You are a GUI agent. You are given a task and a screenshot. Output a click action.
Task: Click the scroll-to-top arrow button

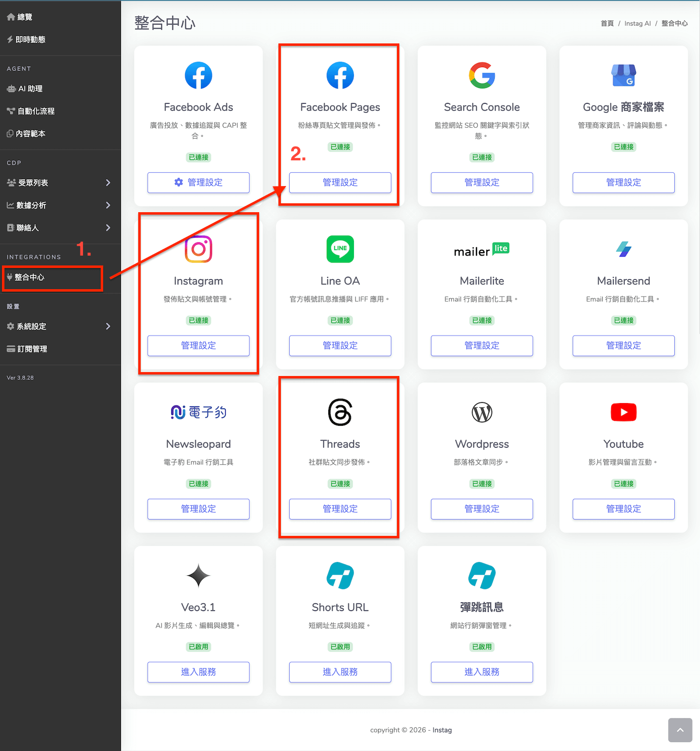[x=680, y=730]
